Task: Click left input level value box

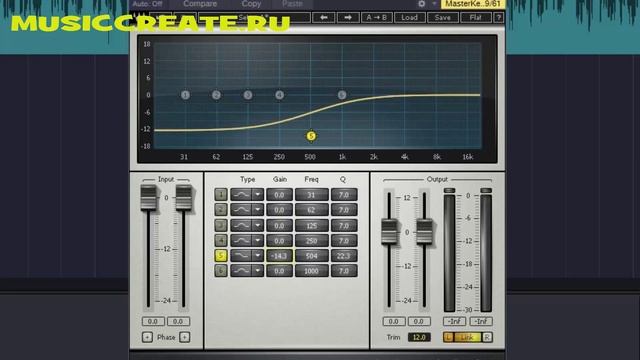Action: point(153,321)
